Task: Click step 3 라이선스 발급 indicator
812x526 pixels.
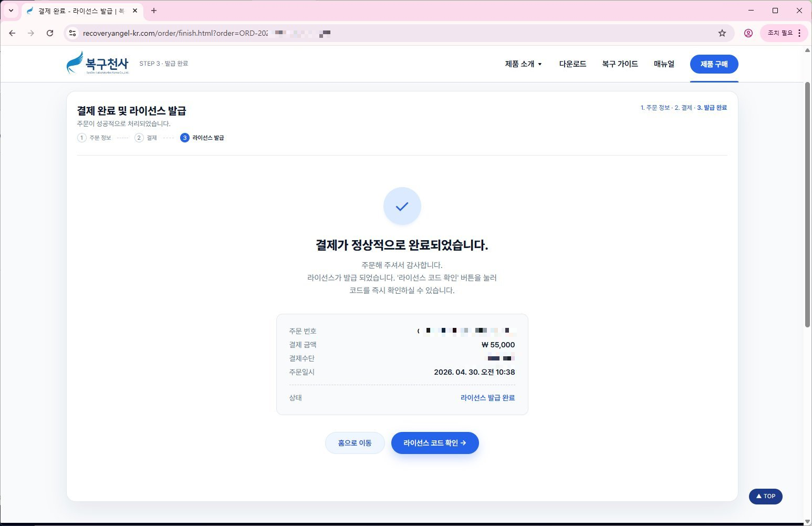Action: pyautogui.click(x=202, y=138)
